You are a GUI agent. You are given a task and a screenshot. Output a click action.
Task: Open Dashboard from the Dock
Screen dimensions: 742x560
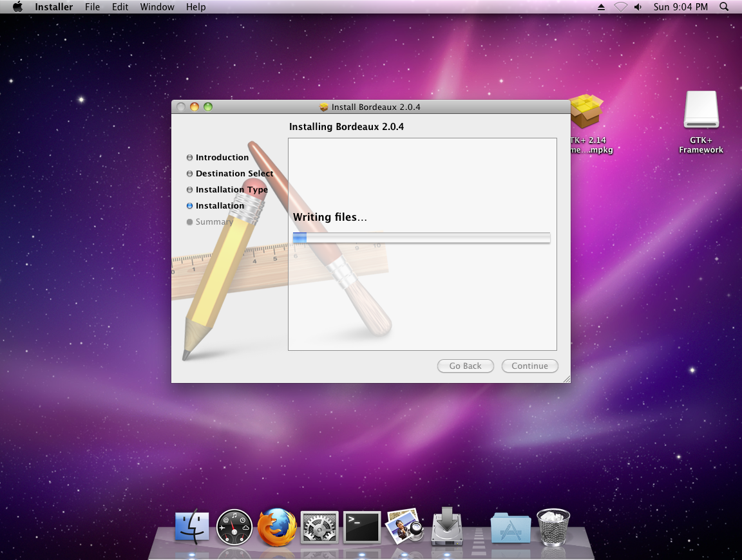coord(234,527)
